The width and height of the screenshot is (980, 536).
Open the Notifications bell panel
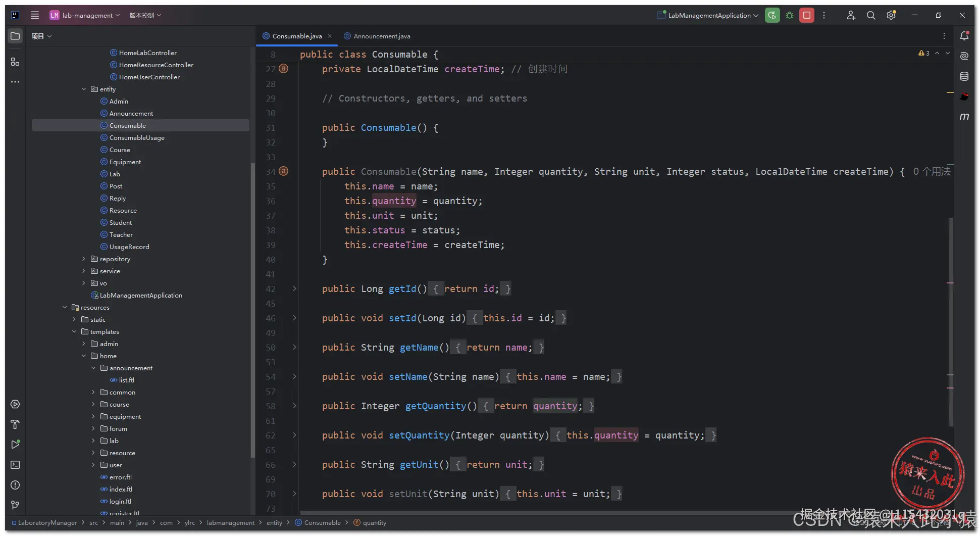964,36
